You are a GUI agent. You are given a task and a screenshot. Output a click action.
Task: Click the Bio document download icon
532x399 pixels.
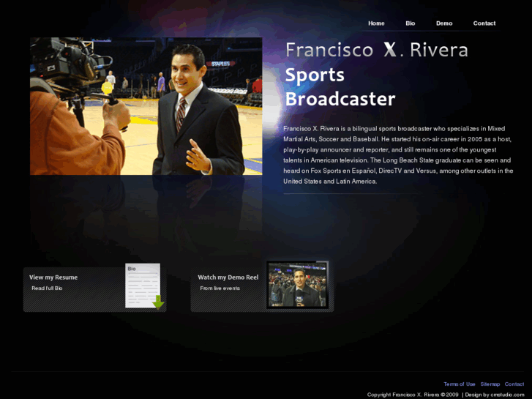(144, 286)
